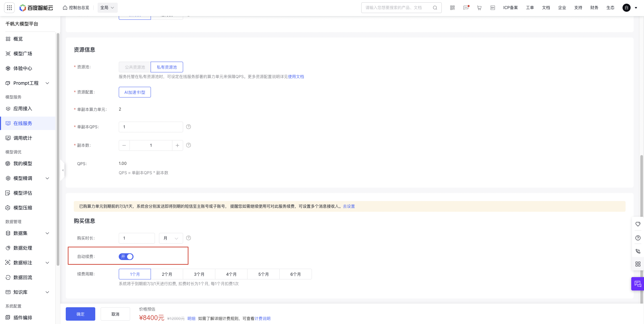The width and height of the screenshot is (644, 324).
Task: Open the QR code icon in header
Action: coord(452,8)
